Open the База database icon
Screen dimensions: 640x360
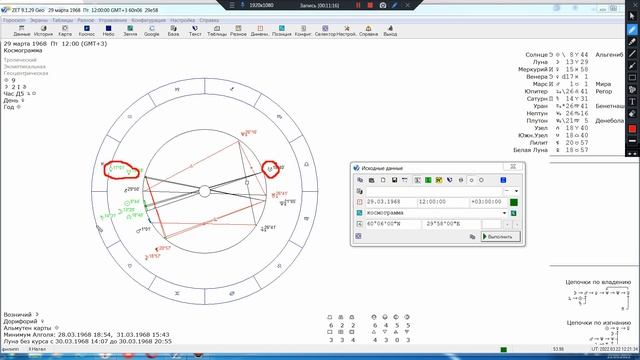coord(173,31)
